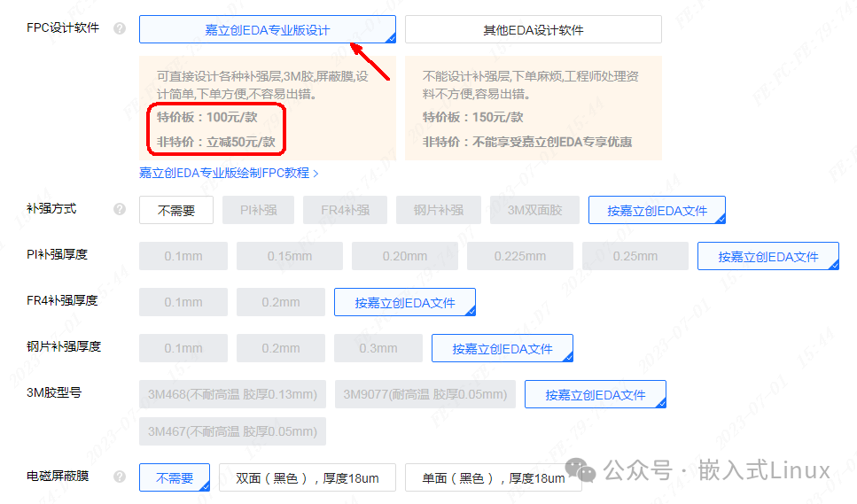Click 非特价：不能享受嘉立创EDA专享优惠 text

coord(527,142)
